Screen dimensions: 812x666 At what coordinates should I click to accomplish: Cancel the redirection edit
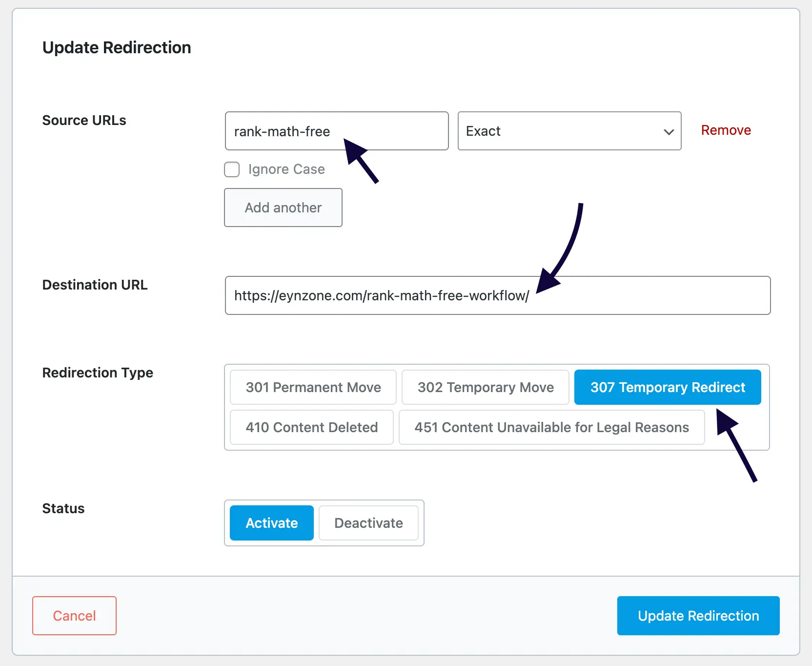pyautogui.click(x=74, y=616)
